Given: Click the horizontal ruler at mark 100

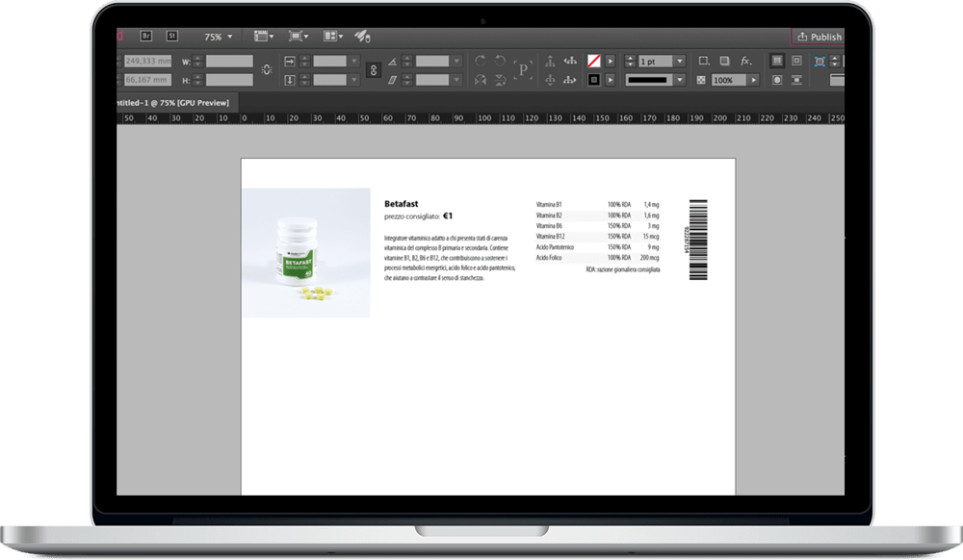Looking at the screenshot, I should (x=484, y=117).
